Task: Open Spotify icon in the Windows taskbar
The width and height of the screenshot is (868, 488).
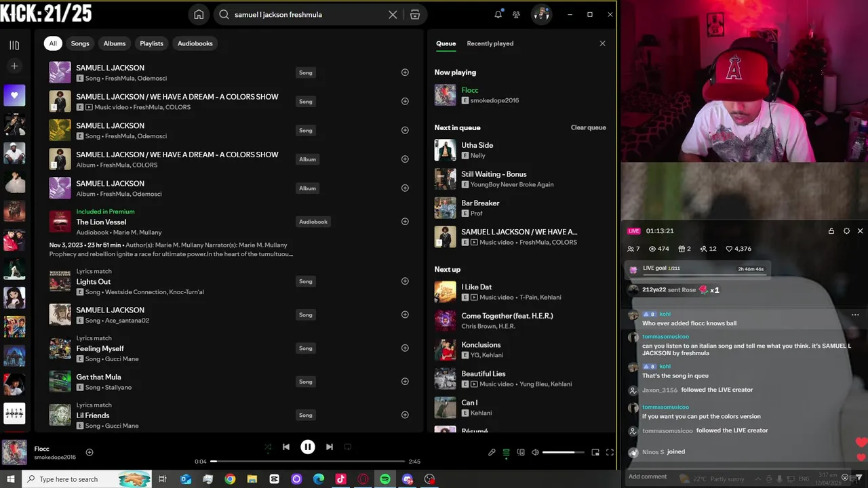Action: [385, 479]
